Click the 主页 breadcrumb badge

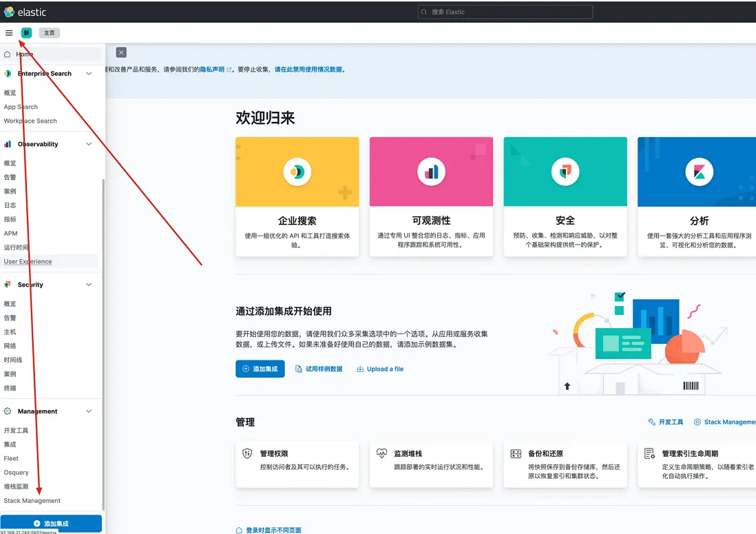click(49, 33)
